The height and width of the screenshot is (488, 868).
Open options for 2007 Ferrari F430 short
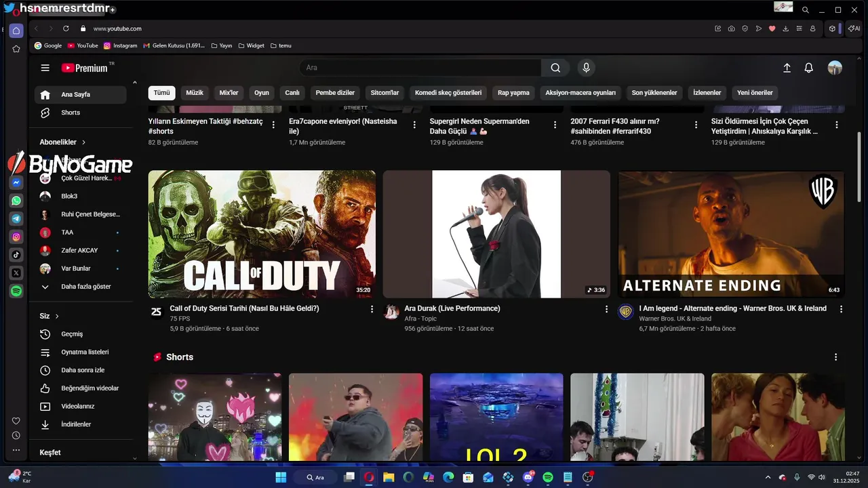pyautogui.click(x=696, y=125)
